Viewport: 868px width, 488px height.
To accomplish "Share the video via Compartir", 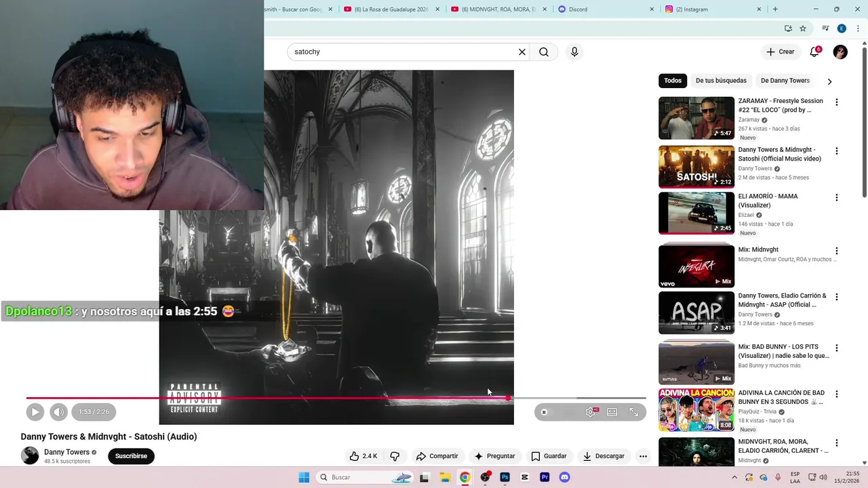I will [x=437, y=456].
